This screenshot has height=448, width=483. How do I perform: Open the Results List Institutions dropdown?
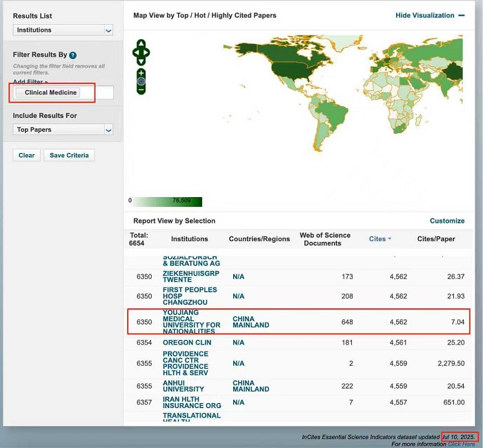63,30
